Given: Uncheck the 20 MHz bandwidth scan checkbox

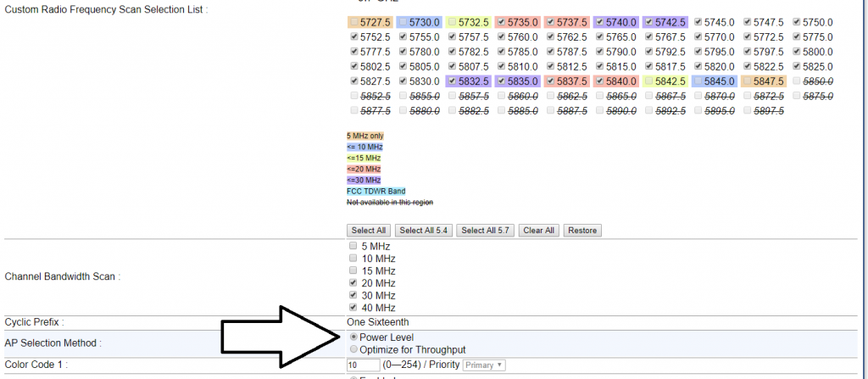Looking at the screenshot, I should (x=353, y=283).
